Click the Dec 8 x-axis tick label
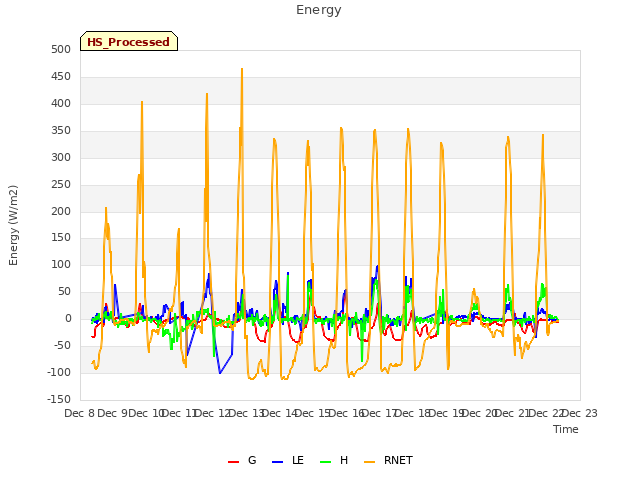The image size is (640, 480). click(x=80, y=413)
